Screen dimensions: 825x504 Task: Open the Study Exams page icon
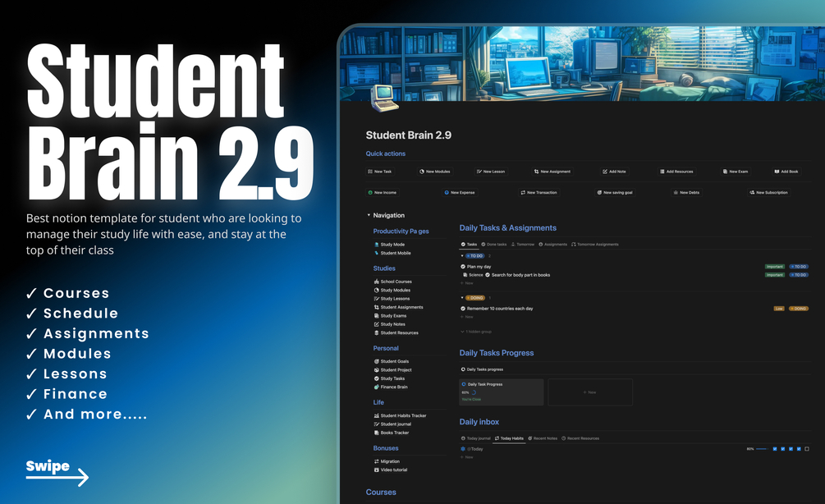pos(376,316)
